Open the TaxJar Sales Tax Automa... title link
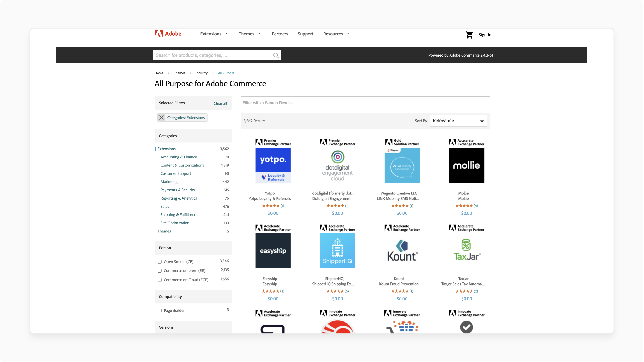Image resolution: width=644 pixels, height=362 pixels. click(x=463, y=284)
